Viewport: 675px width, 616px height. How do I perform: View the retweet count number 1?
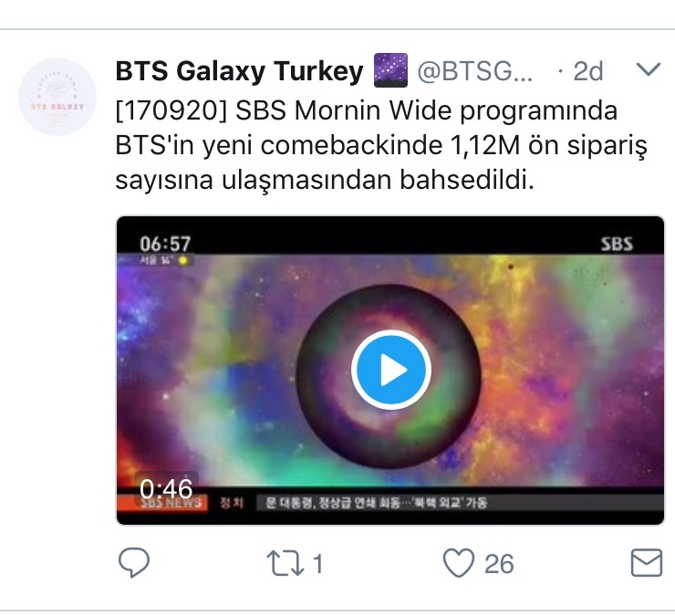click(x=317, y=563)
